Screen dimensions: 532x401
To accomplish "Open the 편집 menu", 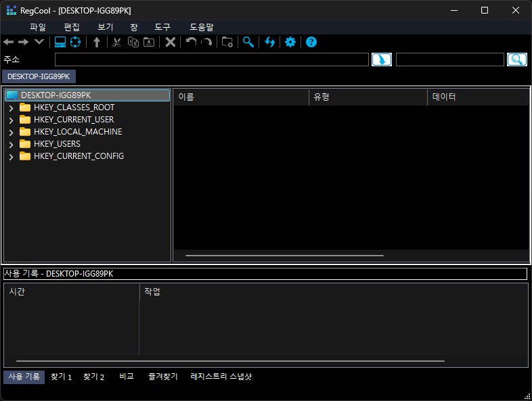I will click(72, 27).
